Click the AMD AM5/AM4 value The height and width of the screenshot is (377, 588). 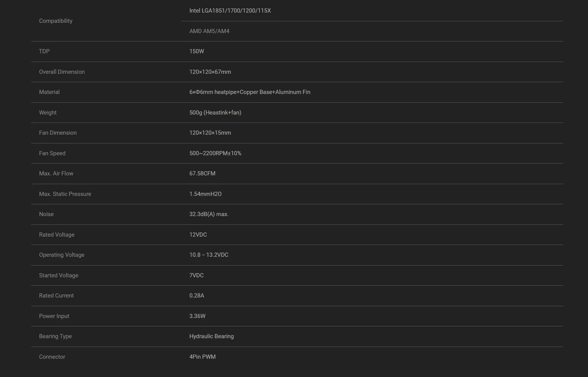click(209, 31)
